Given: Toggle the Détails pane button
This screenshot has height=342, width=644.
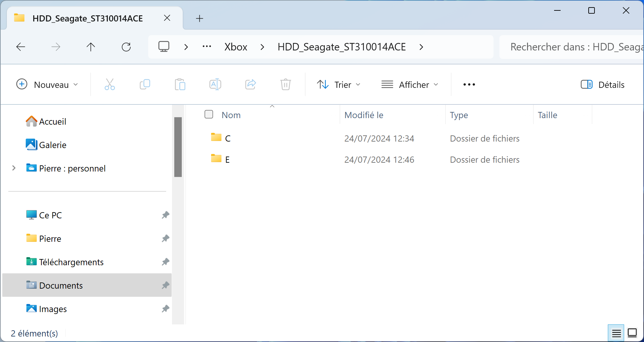Looking at the screenshot, I should [x=603, y=85].
